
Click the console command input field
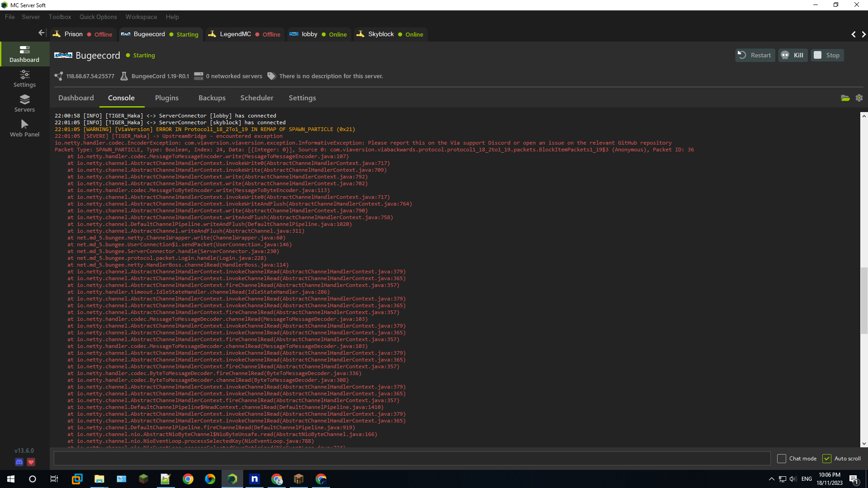[x=411, y=459]
